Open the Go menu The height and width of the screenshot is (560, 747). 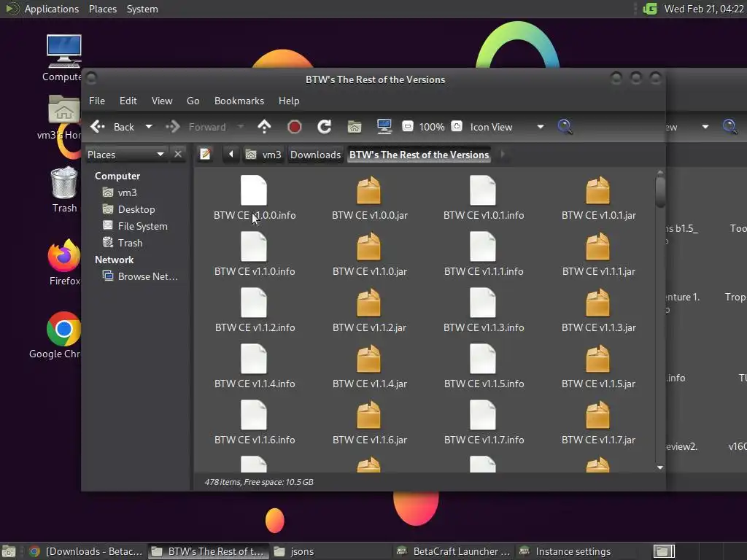tap(193, 101)
